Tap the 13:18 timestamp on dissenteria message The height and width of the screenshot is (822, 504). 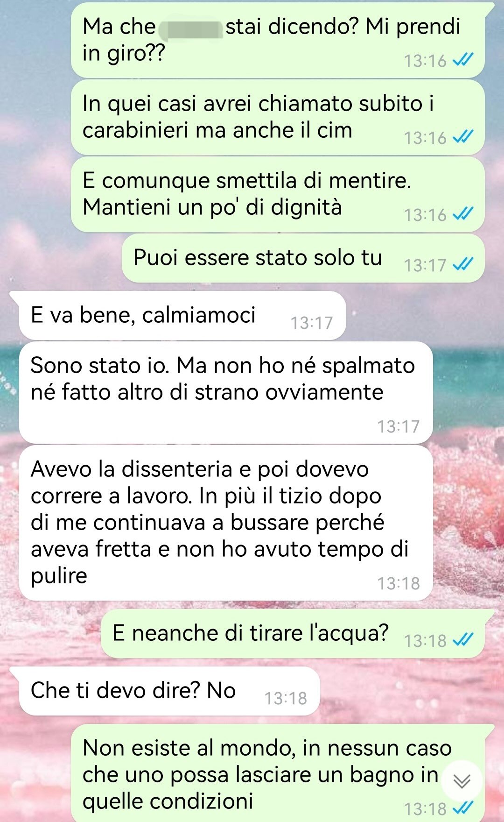[399, 583]
